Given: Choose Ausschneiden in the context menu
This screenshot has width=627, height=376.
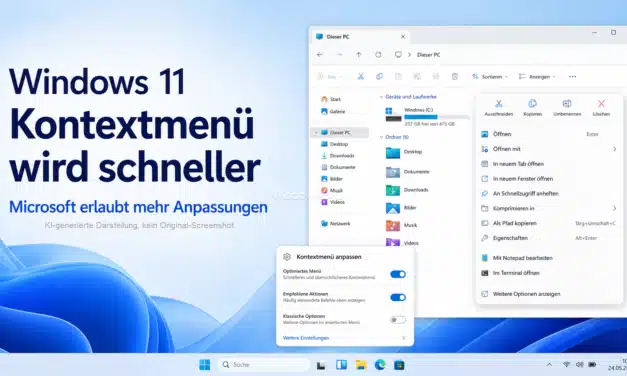Looking at the screenshot, I should pyautogui.click(x=499, y=108).
